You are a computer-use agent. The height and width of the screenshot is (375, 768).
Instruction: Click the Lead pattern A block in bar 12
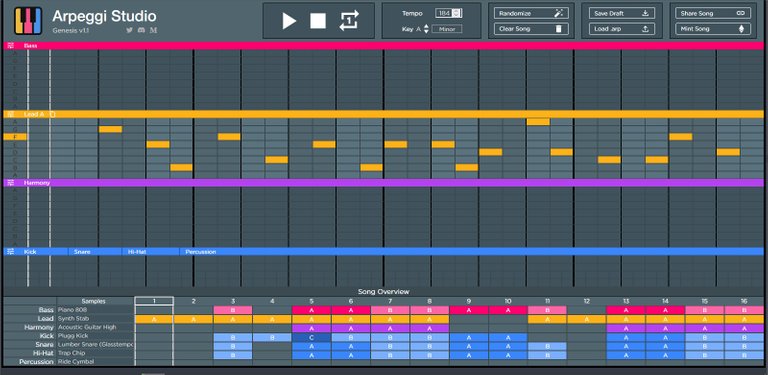pyautogui.click(x=587, y=319)
